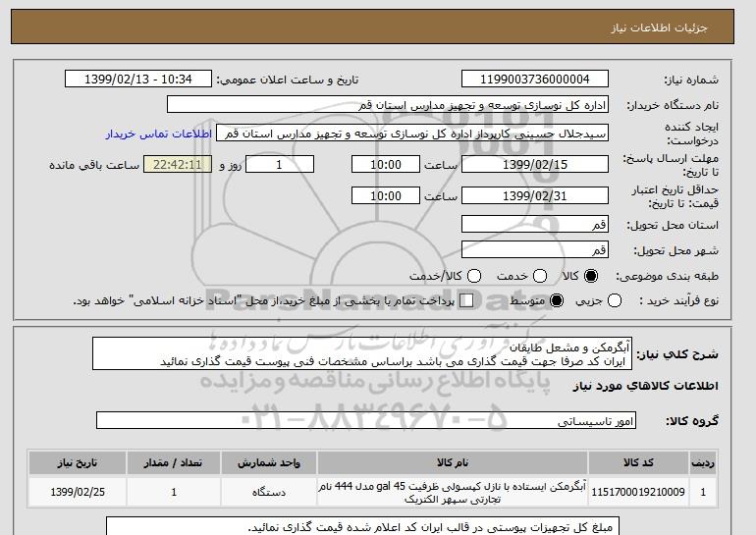The image size is (756, 535).
Task: Click the شماره نیاز field 1199003736000004
Action: [x=535, y=80]
